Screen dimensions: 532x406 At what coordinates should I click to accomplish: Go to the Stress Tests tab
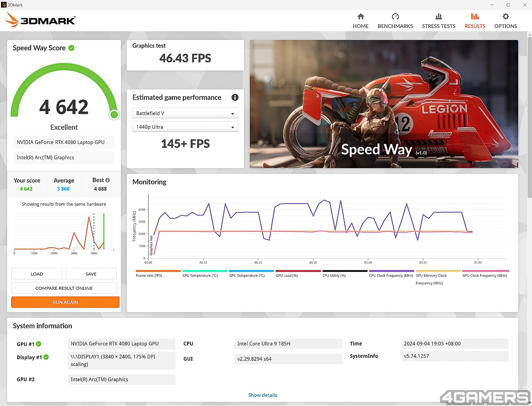click(x=439, y=21)
